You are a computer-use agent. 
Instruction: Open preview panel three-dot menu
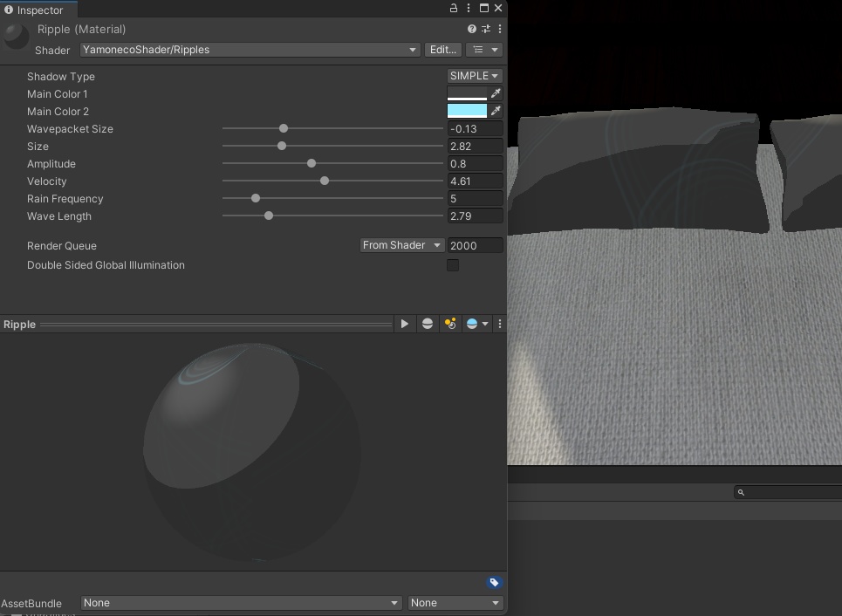[x=500, y=324]
